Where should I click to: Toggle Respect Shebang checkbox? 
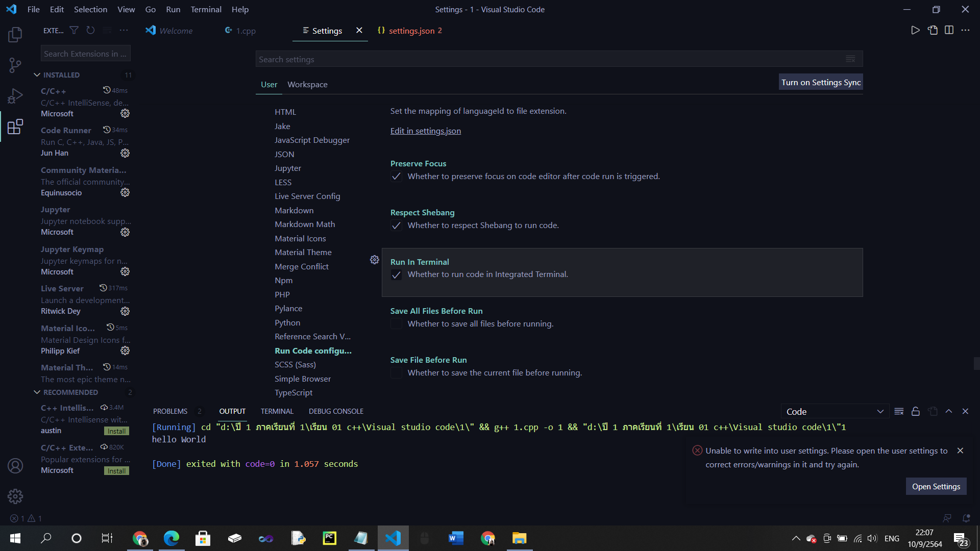click(x=396, y=226)
